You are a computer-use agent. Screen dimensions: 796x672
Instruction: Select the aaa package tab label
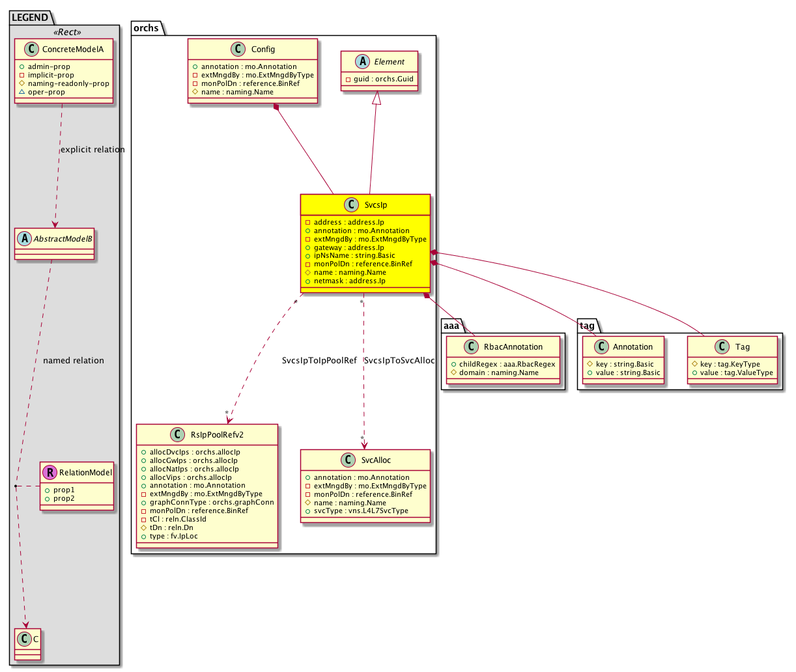[451, 325]
